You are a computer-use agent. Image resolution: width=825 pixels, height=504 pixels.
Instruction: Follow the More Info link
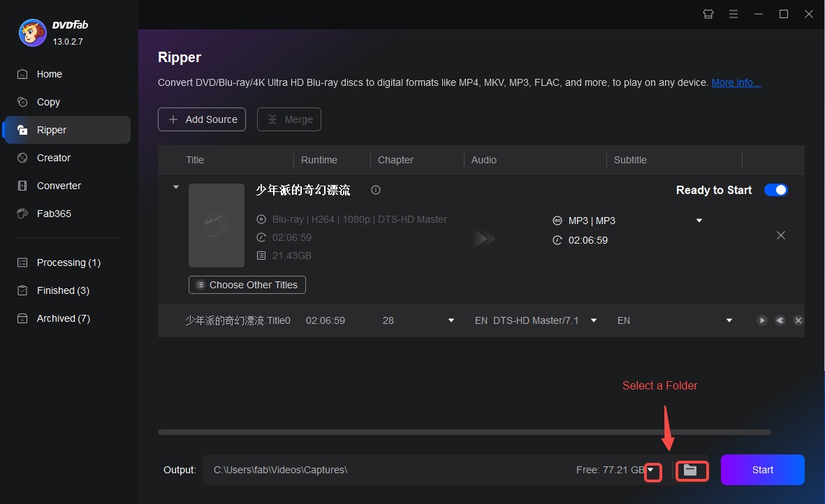736,82
